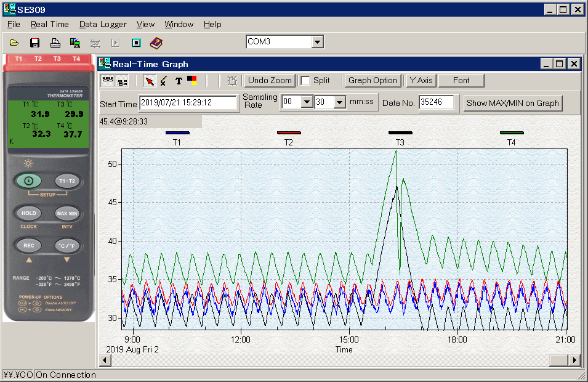This screenshot has height=382, width=588.
Task: Select the T text annotation tool
Action: click(179, 81)
